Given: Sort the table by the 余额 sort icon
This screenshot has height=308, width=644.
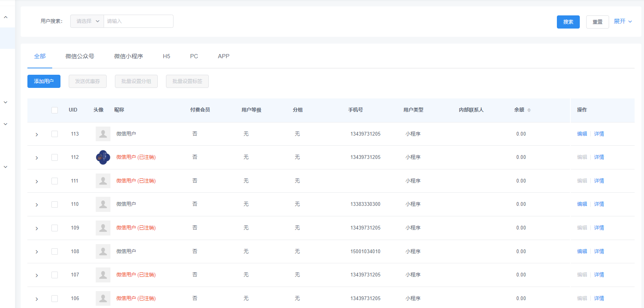Looking at the screenshot, I should click(x=529, y=110).
